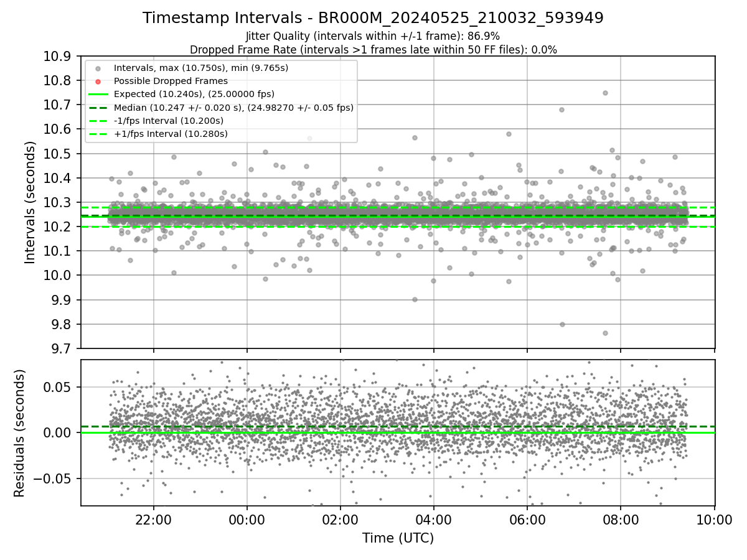Image resolution: width=747 pixels, height=560 pixels.
Task: Click the dark green dashed line sample next to the 'Median' legend entry
Action: [99, 108]
